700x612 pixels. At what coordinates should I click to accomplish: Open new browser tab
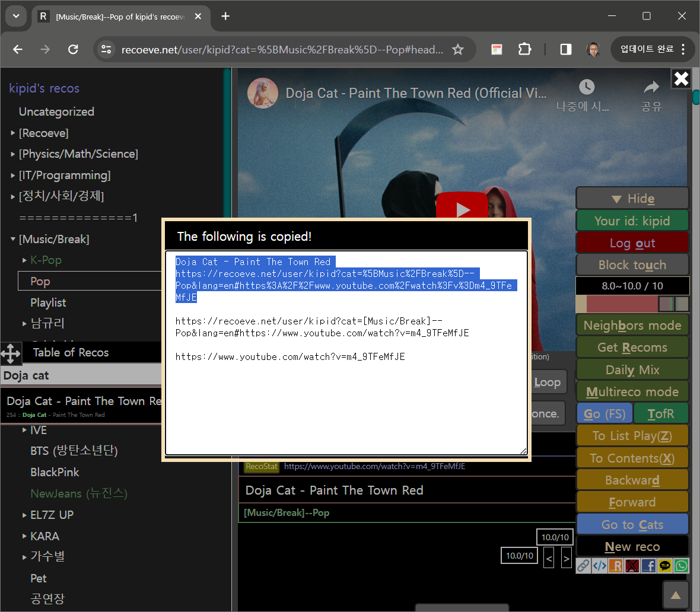[225, 17]
